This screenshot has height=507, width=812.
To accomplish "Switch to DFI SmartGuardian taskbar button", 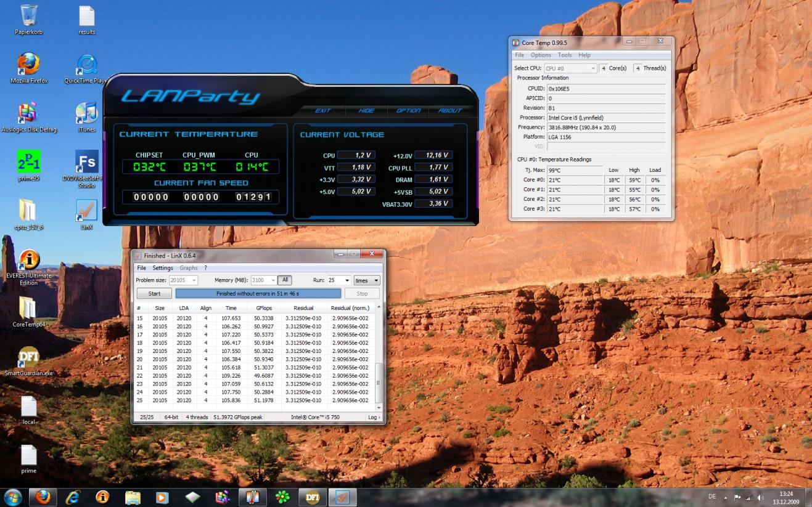I will [x=312, y=497].
